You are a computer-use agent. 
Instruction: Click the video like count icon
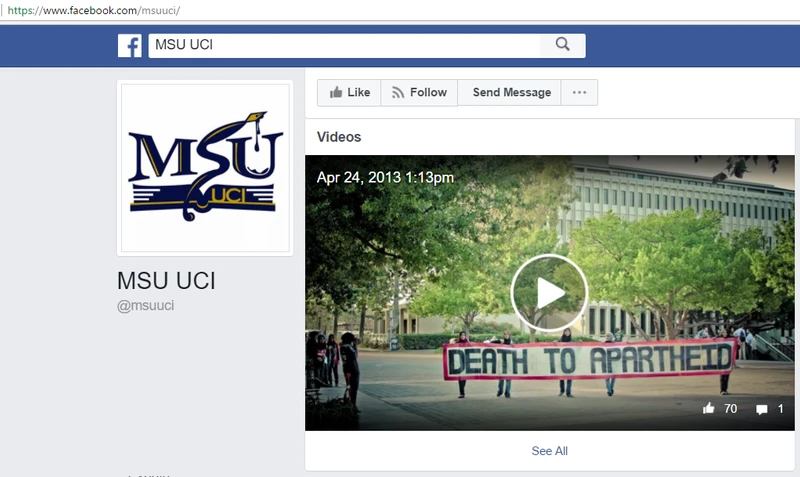point(708,408)
